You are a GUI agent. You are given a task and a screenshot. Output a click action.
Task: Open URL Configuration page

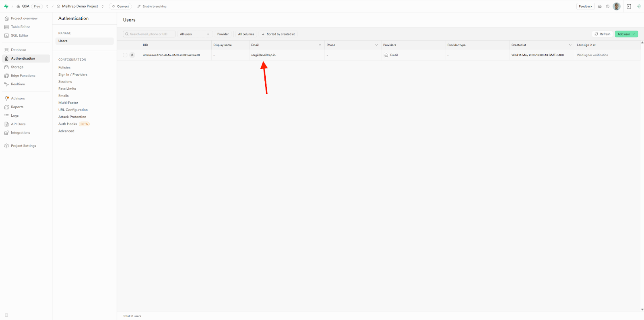coord(73,110)
